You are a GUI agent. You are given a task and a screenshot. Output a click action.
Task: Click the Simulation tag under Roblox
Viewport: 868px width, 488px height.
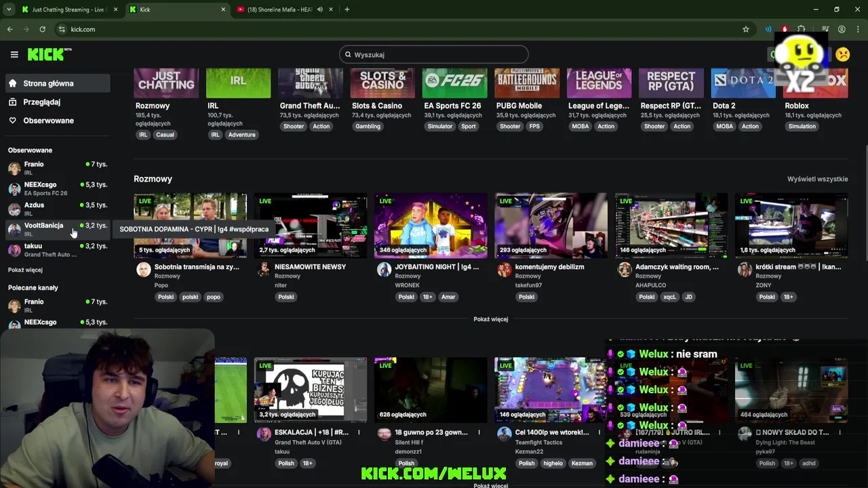click(802, 126)
